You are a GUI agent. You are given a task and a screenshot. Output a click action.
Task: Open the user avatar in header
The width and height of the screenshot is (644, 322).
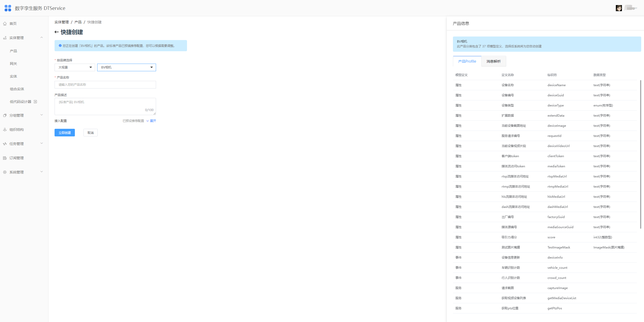[x=619, y=8]
